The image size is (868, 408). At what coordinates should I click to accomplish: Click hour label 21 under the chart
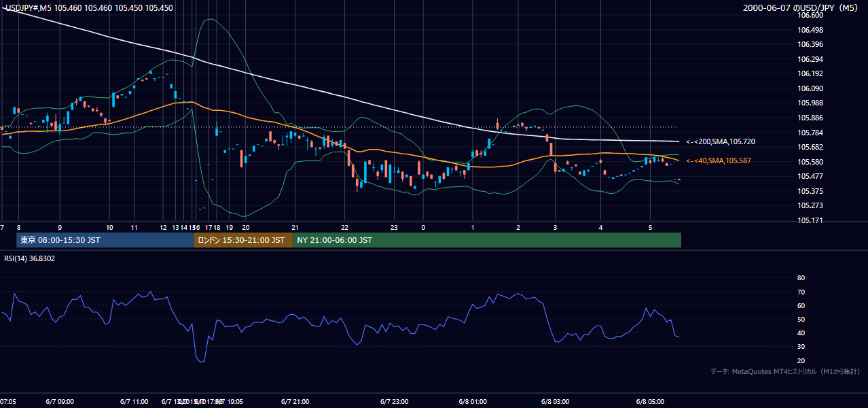295,227
